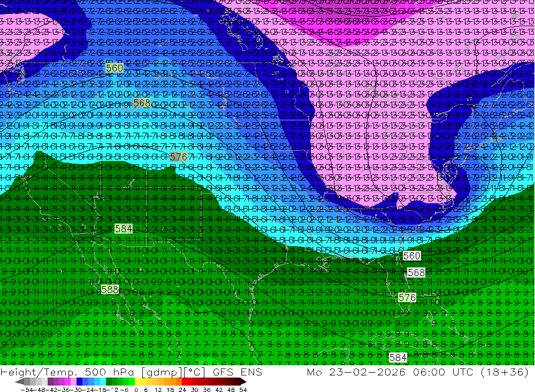Click the '-6' legend tick label
Viewport: 535px width, 392px height.
(x=124, y=390)
